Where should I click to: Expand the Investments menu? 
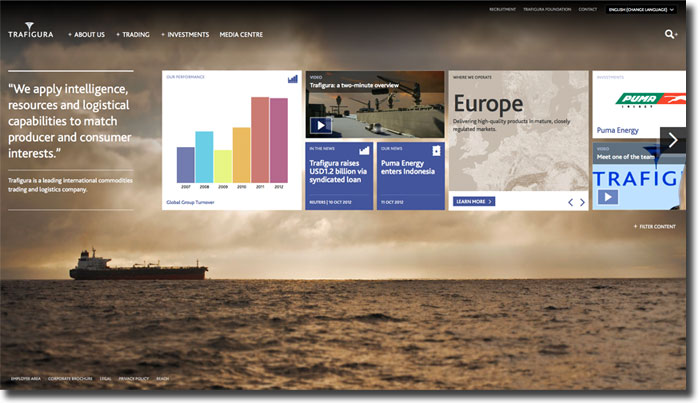click(185, 35)
